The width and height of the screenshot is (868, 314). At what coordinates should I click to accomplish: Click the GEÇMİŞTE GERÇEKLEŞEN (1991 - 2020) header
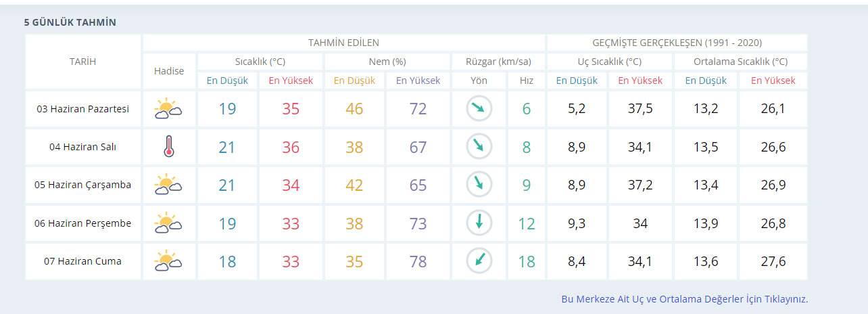(x=677, y=43)
